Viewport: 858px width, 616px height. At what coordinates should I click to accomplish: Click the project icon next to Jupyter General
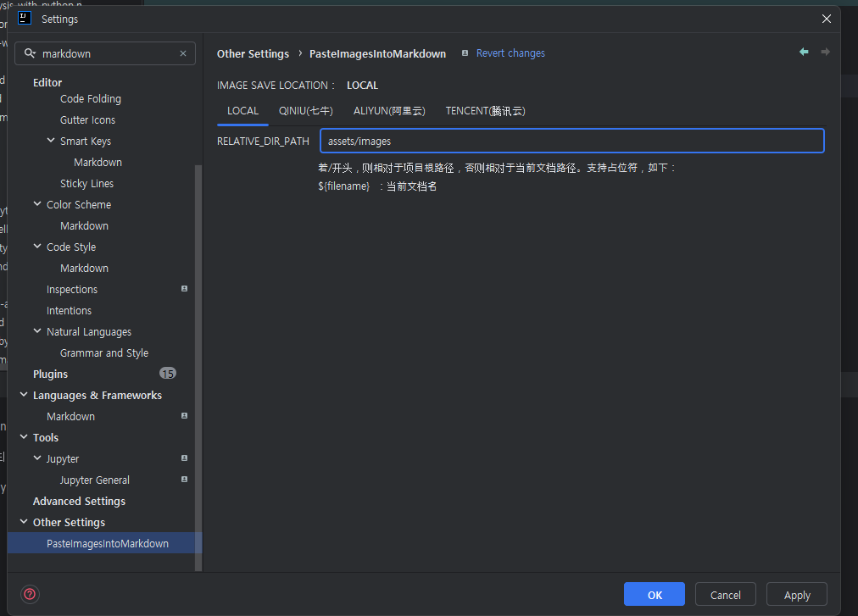click(x=184, y=480)
